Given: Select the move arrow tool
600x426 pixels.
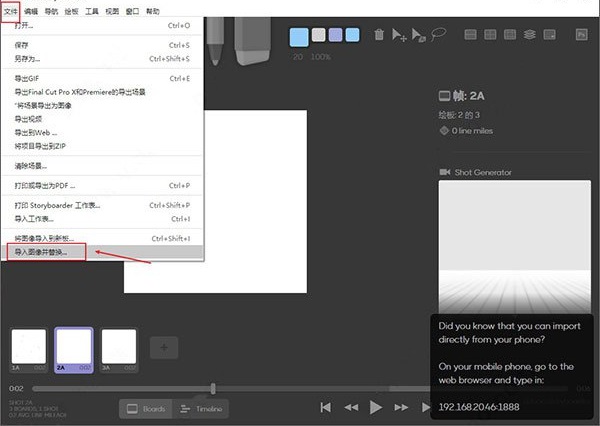Looking at the screenshot, I should click(399, 35).
